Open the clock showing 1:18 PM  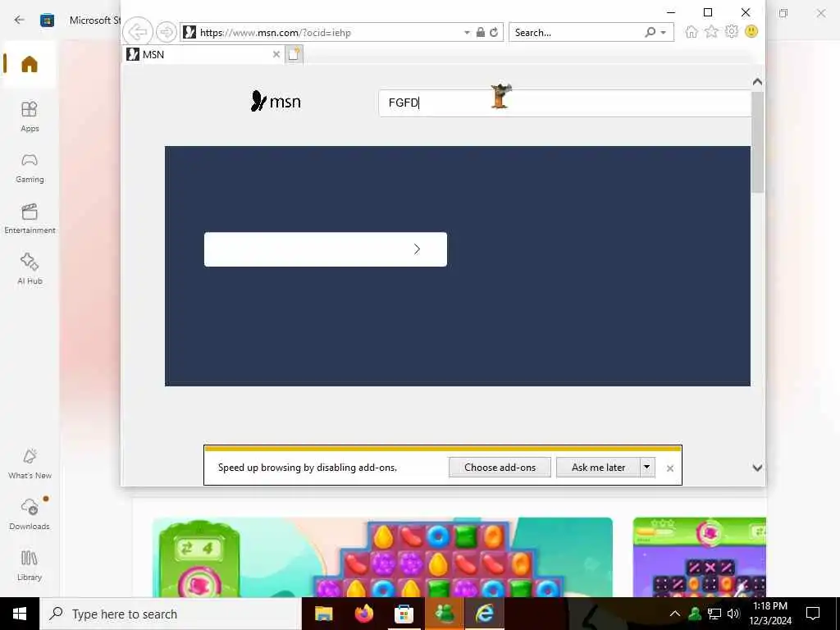pyautogui.click(x=770, y=614)
